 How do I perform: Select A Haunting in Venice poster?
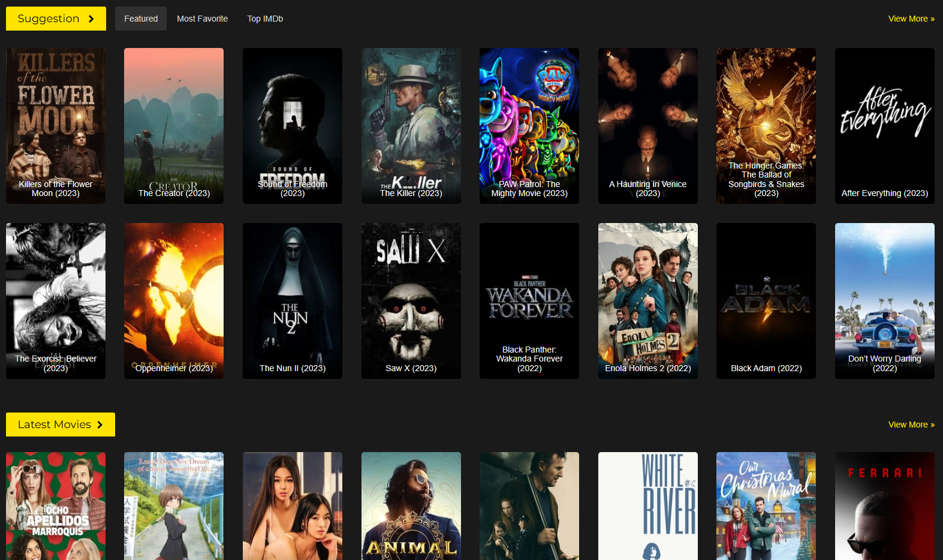pyautogui.click(x=648, y=125)
